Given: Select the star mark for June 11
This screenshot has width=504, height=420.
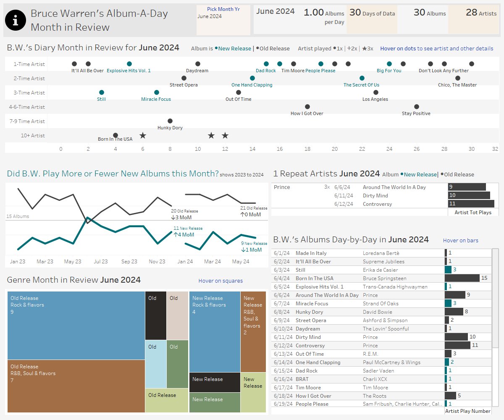Looking at the screenshot, I should point(211,135).
